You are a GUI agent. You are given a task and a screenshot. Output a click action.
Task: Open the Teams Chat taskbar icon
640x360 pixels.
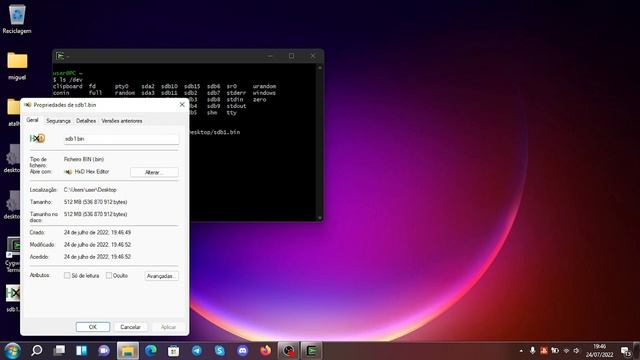coord(104,351)
